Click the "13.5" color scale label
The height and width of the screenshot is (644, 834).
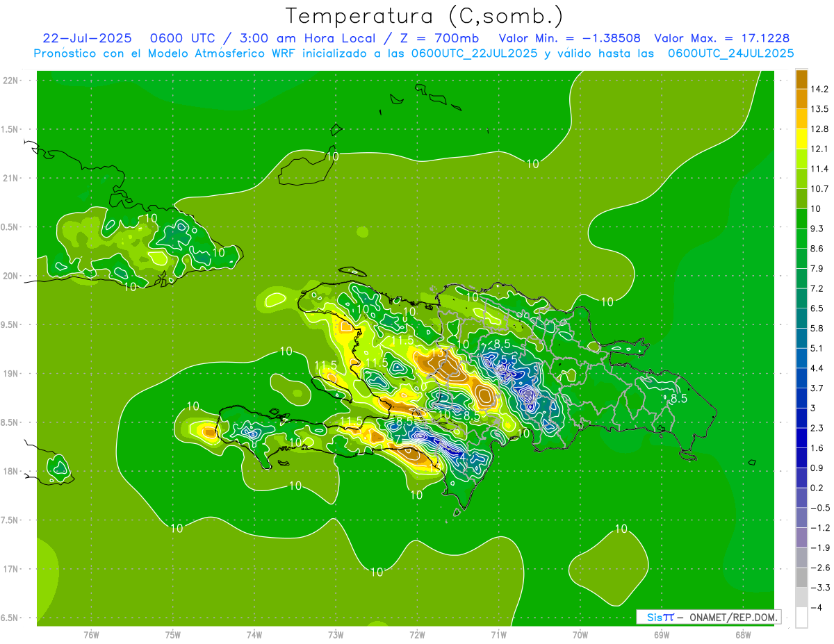821,109
